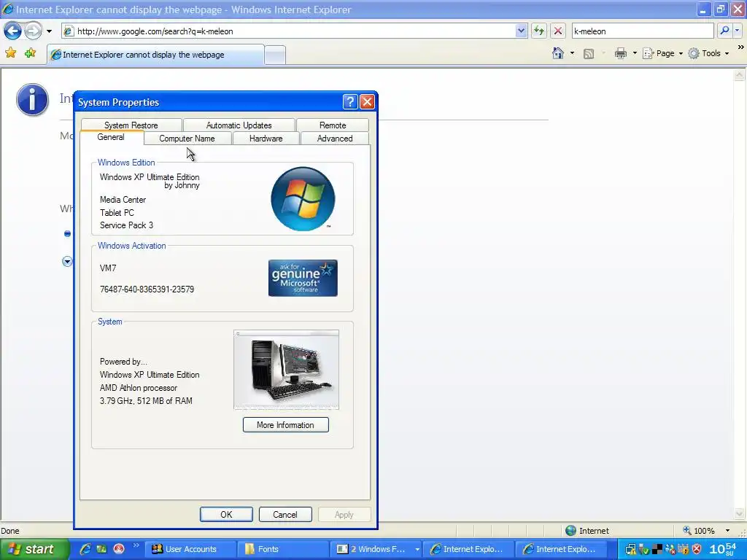Switch to the System Restore tab
This screenshot has height=560, width=747.
tap(131, 125)
